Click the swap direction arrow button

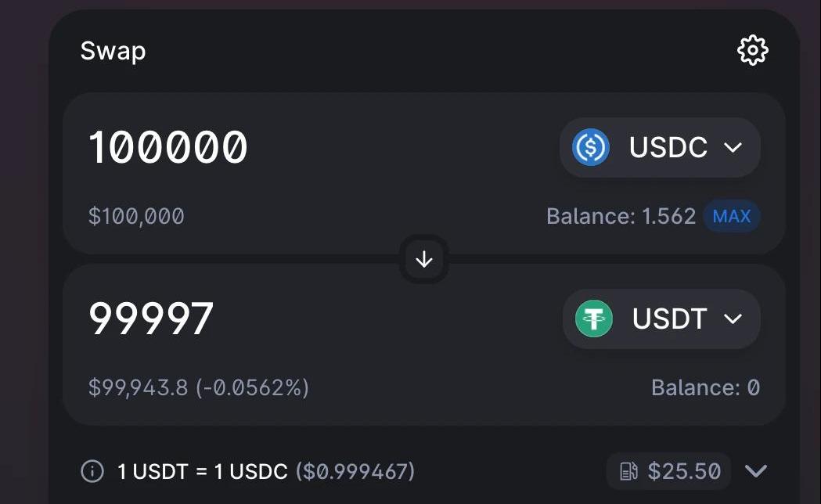click(424, 259)
